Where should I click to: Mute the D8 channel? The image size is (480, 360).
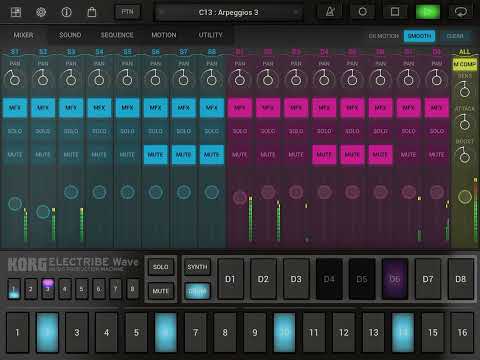pyautogui.click(x=436, y=155)
